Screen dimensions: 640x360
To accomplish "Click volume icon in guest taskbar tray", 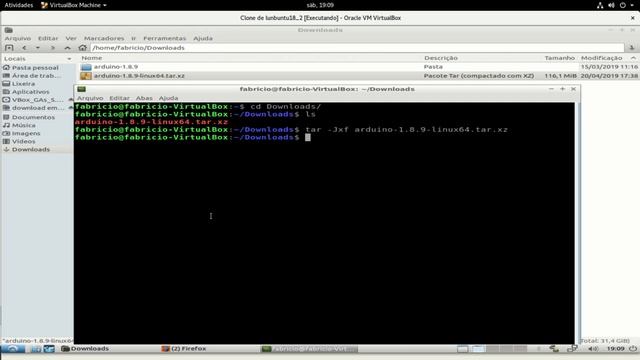I will (593, 349).
